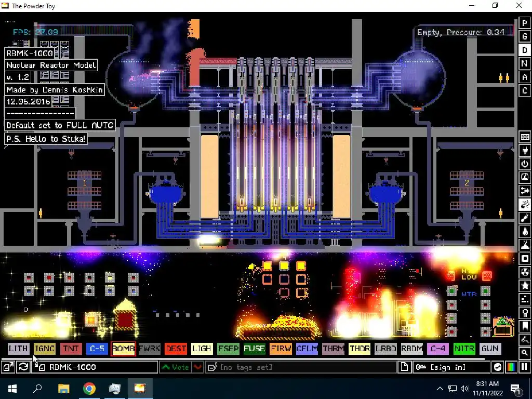Click the [sign in] button
Screen dimensions: 532x399
pyautogui.click(x=451, y=367)
